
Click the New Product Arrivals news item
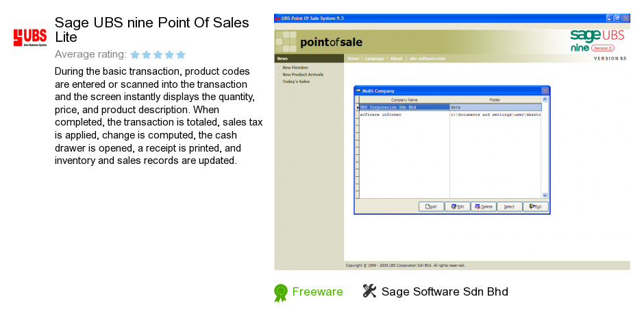coord(303,74)
